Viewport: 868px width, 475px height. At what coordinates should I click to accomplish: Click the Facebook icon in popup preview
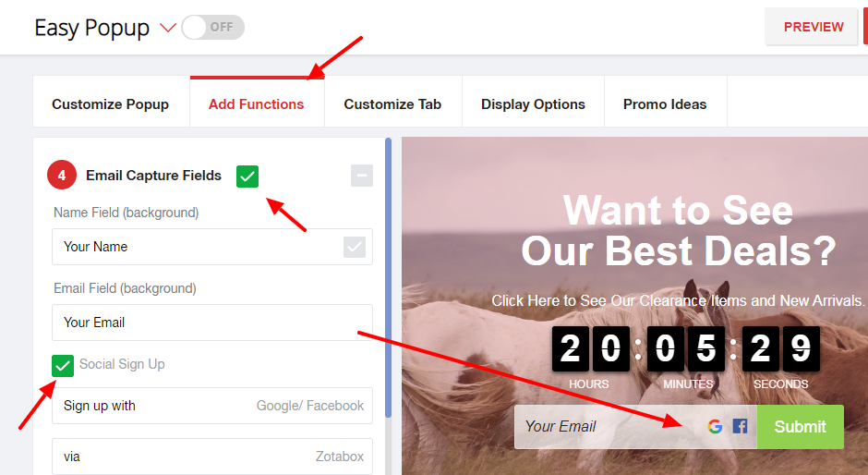click(x=741, y=426)
